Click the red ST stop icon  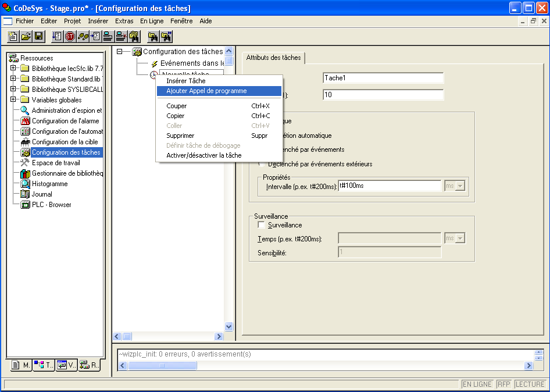pyautogui.click(x=70, y=36)
